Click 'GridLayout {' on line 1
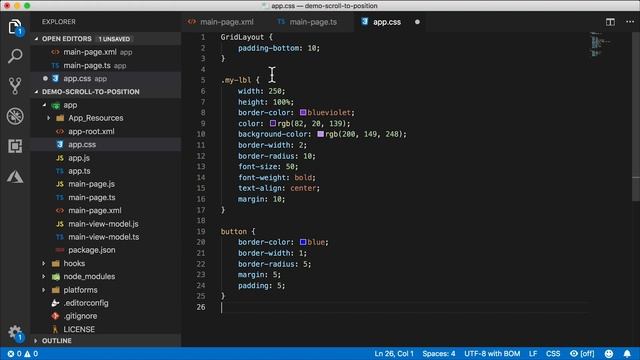 tap(247, 37)
